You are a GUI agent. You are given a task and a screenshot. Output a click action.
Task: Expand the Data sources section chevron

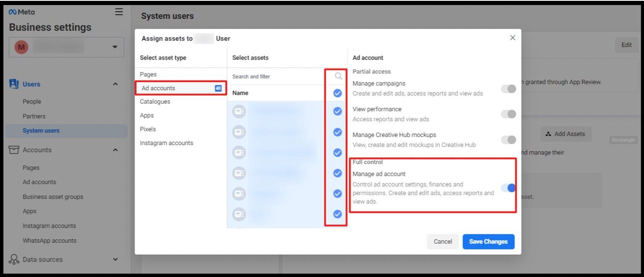point(115,259)
